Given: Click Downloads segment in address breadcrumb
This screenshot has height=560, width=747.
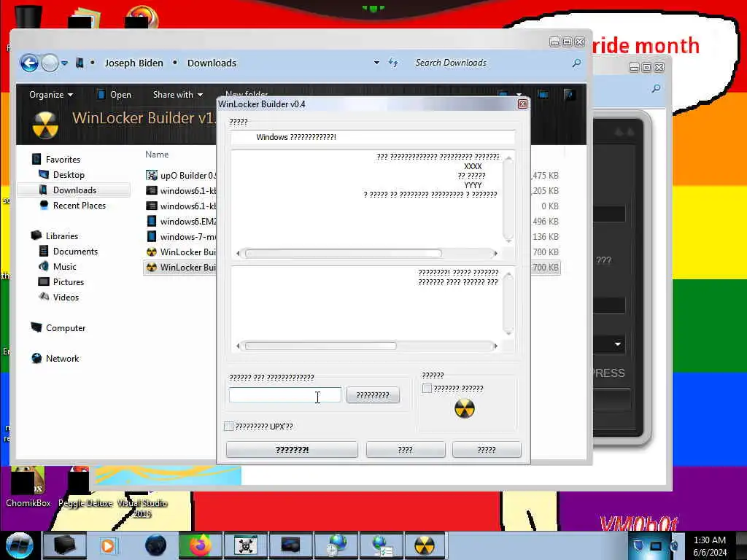Looking at the screenshot, I should tap(212, 63).
